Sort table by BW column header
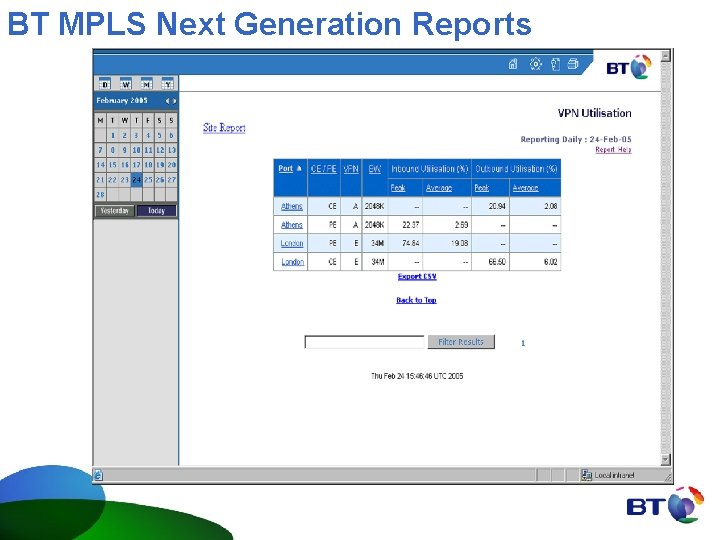720x540 pixels. [x=375, y=169]
